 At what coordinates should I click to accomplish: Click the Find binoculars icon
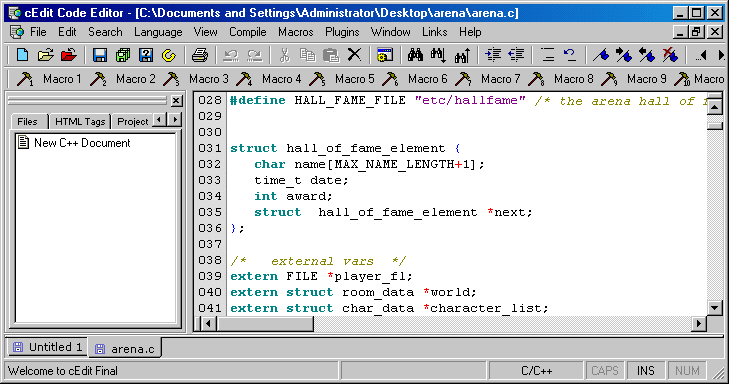416,55
